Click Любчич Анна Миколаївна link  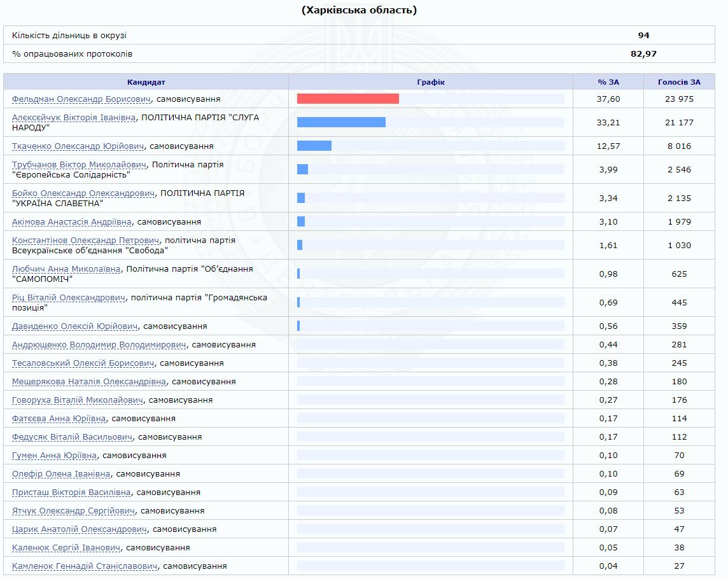click(66, 269)
